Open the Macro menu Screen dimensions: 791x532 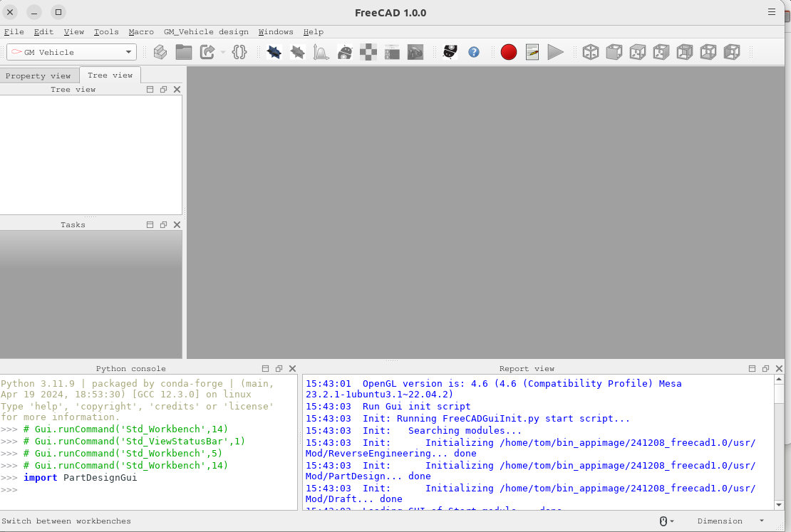click(x=141, y=32)
